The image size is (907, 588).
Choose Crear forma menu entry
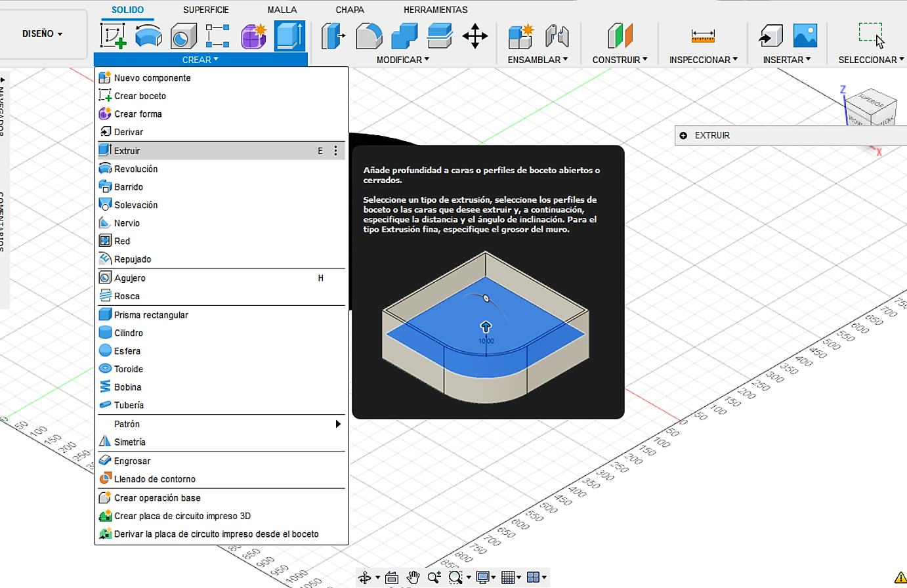point(221,114)
